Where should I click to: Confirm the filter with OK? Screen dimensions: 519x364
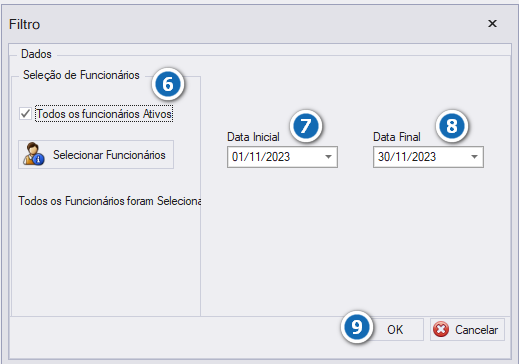pos(395,329)
